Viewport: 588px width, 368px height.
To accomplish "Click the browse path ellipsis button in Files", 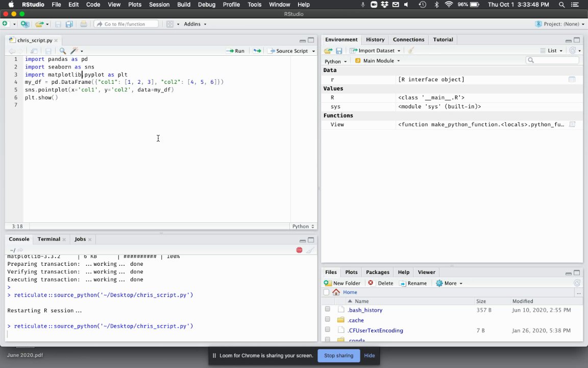I will pyautogui.click(x=579, y=292).
